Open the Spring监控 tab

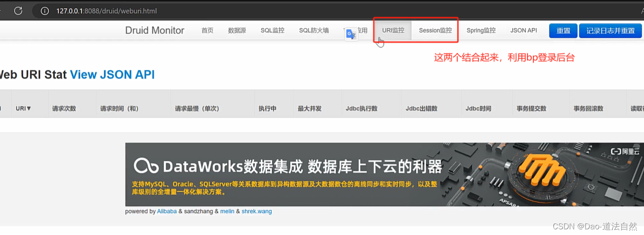click(481, 30)
